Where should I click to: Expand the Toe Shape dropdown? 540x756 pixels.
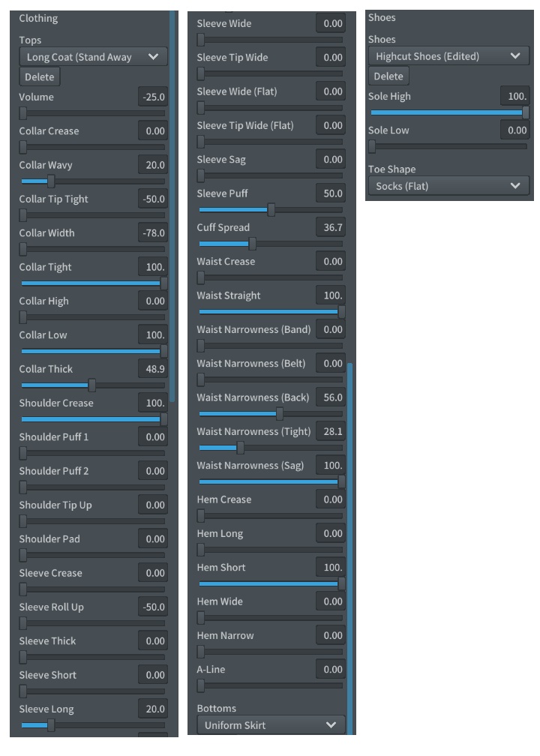(x=448, y=186)
